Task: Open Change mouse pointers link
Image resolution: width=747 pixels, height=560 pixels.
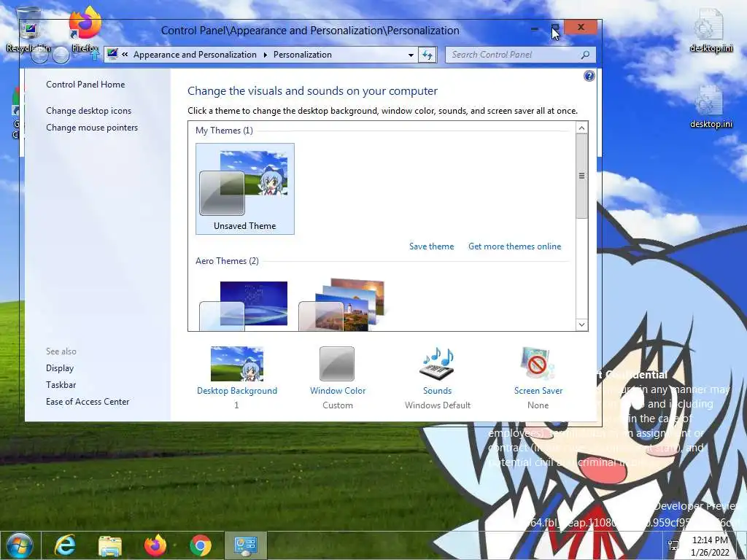Action: (x=92, y=128)
